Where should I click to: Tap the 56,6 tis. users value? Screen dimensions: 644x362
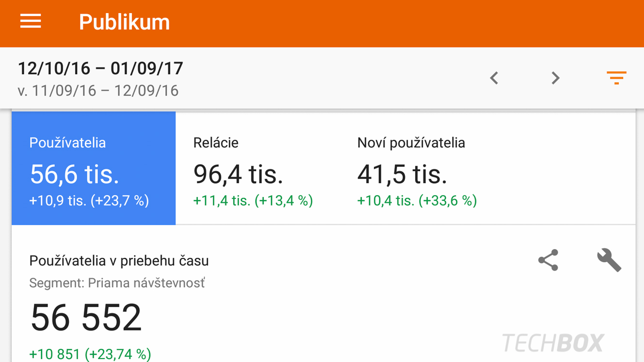[74, 174]
